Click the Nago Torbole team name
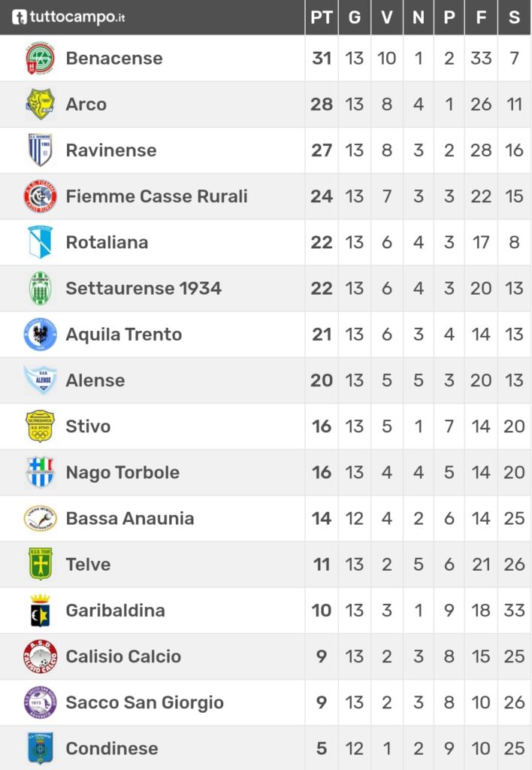The width and height of the screenshot is (532, 770). coord(122,472)
